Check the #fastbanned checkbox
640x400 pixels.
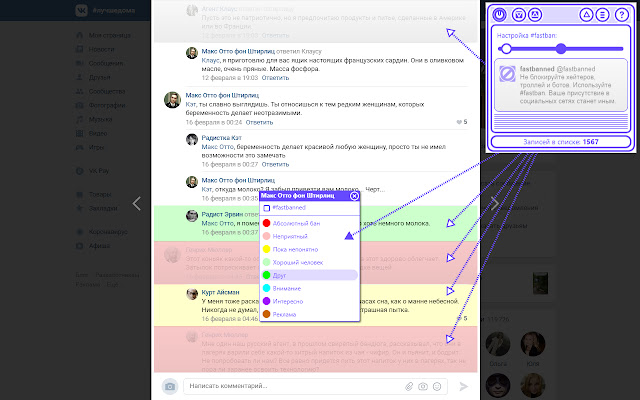point(267,208)
